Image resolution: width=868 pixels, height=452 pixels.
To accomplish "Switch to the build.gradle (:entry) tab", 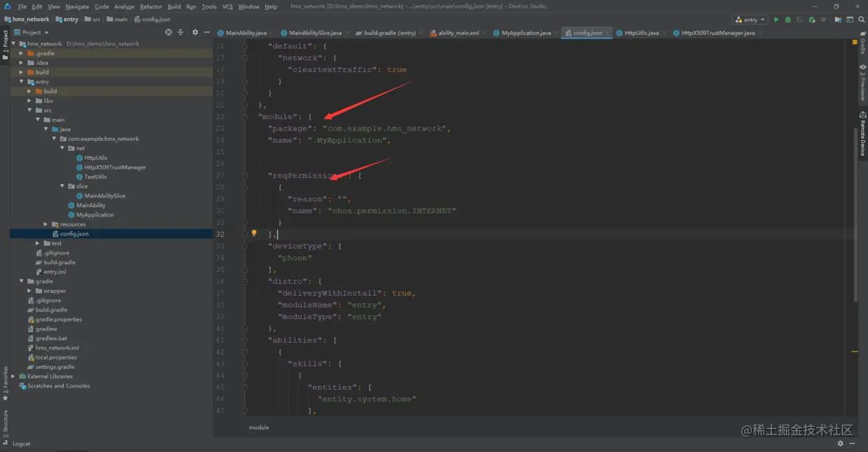I will [389, 32].
